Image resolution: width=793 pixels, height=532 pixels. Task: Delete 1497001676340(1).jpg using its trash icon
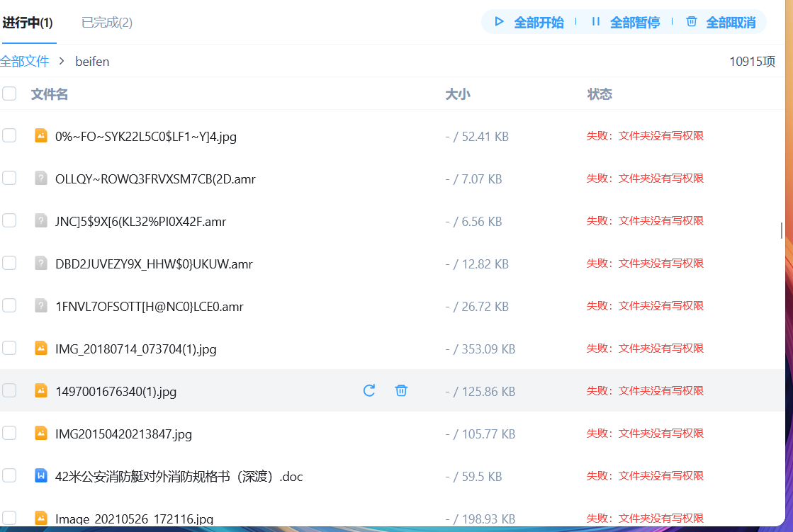[x=401, y=390]
